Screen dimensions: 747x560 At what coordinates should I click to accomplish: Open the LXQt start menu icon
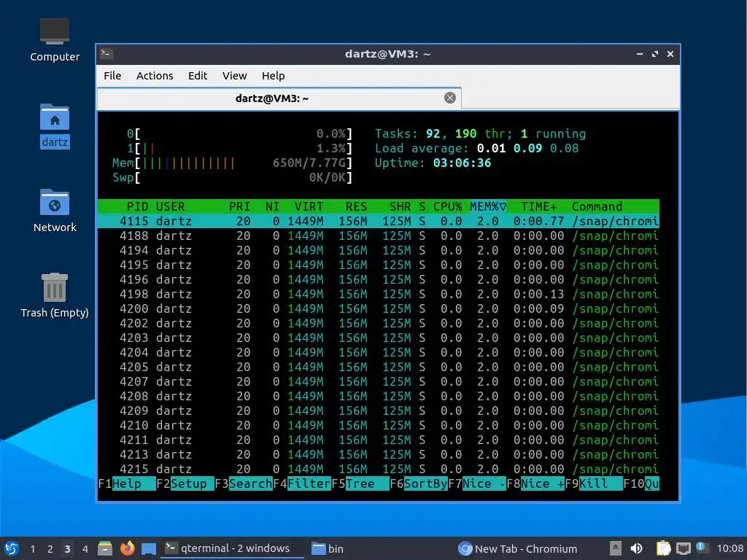(x=12, y=548)
